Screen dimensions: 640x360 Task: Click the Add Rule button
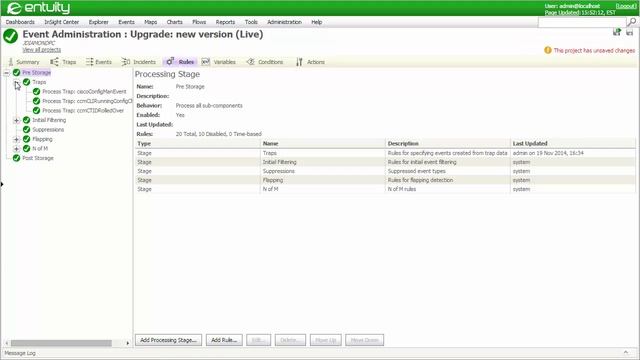[x=224, y=340]
